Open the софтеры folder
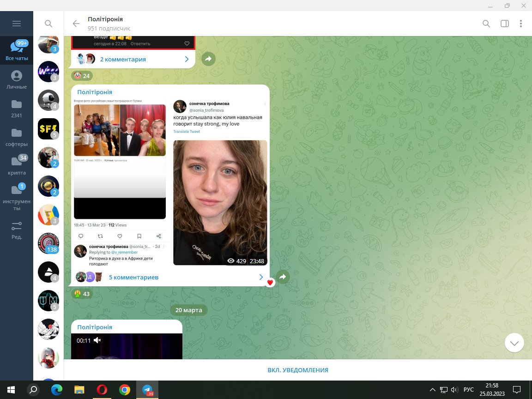The height and width of the screenshot is (399, 532). 17,137
